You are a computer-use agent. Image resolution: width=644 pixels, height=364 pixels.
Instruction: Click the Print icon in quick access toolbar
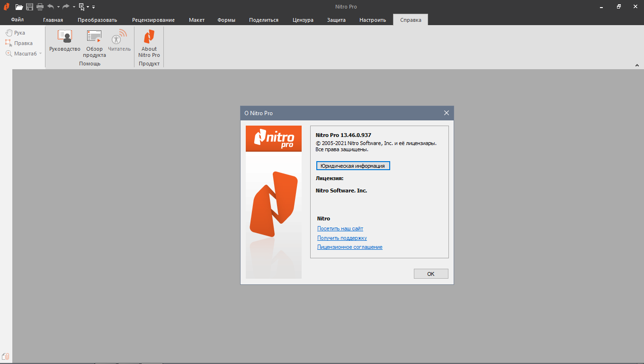point(40,7)
